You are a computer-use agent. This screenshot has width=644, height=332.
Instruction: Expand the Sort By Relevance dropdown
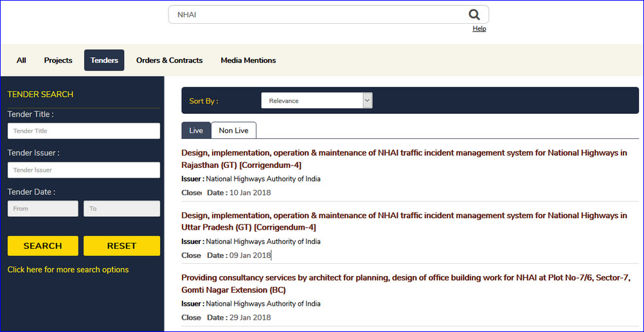point(316,101)
